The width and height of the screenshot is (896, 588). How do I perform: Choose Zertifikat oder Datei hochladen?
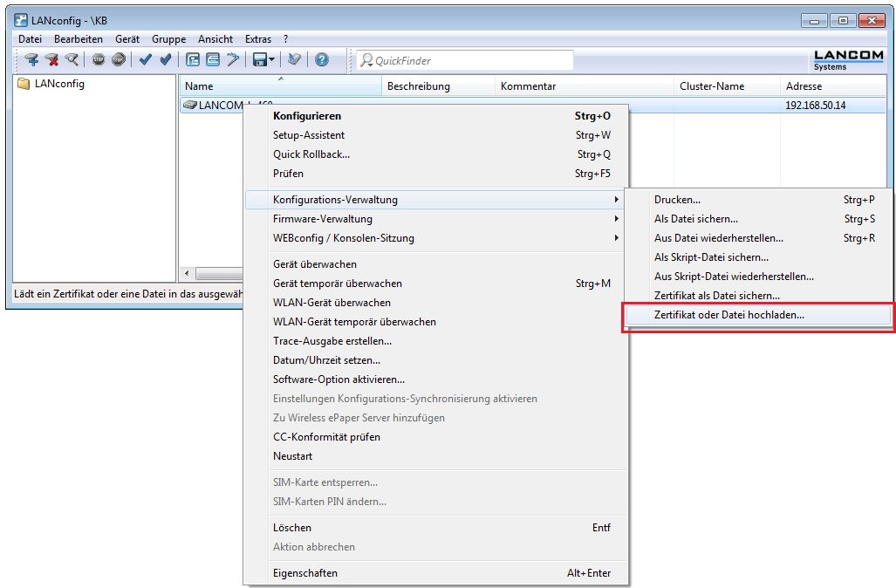(728, 315)
